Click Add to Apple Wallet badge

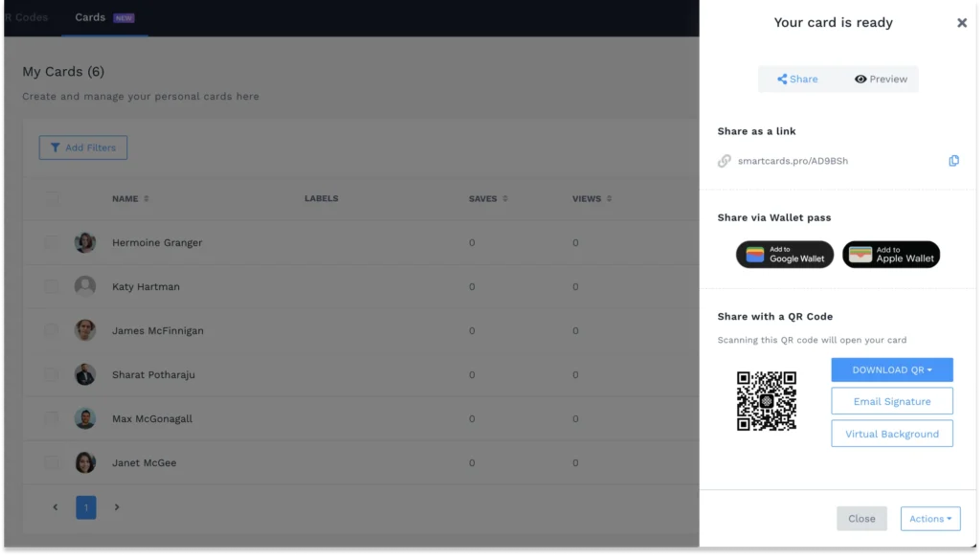pyautogui.click(x=891, y=254)
